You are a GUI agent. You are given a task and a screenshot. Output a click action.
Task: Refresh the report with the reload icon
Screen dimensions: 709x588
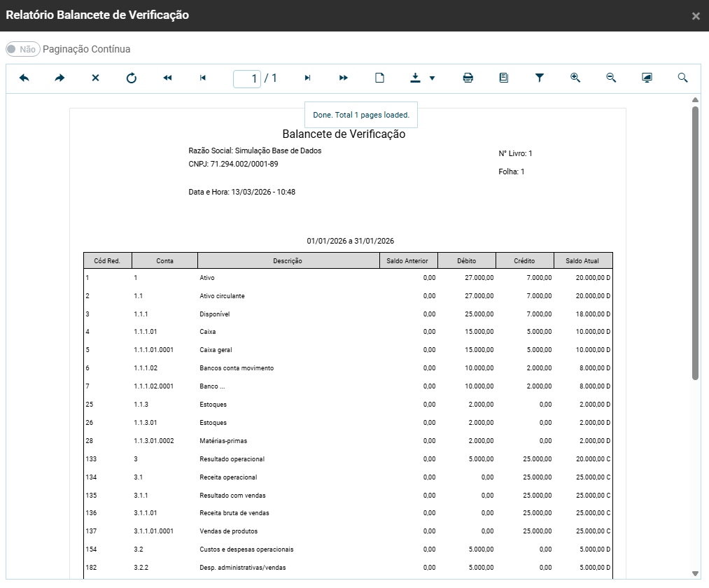point(132,78)
